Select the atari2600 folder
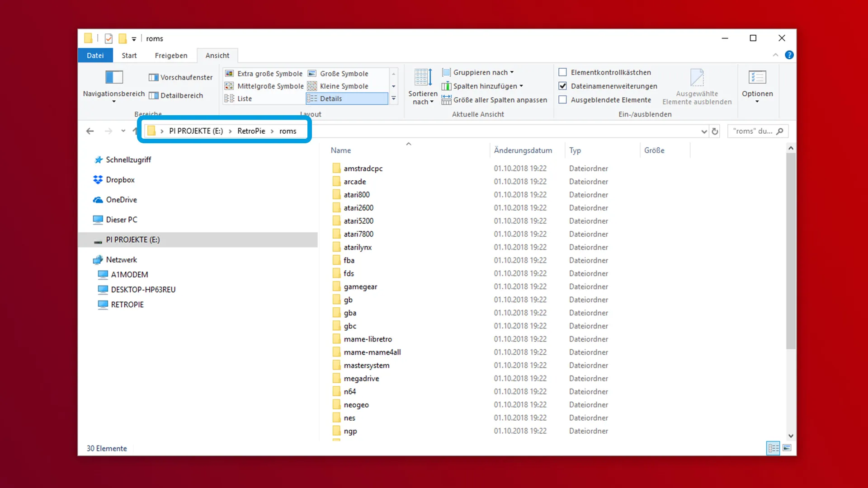This screenshot has width=868, height=488. click(x=359, y=208)
